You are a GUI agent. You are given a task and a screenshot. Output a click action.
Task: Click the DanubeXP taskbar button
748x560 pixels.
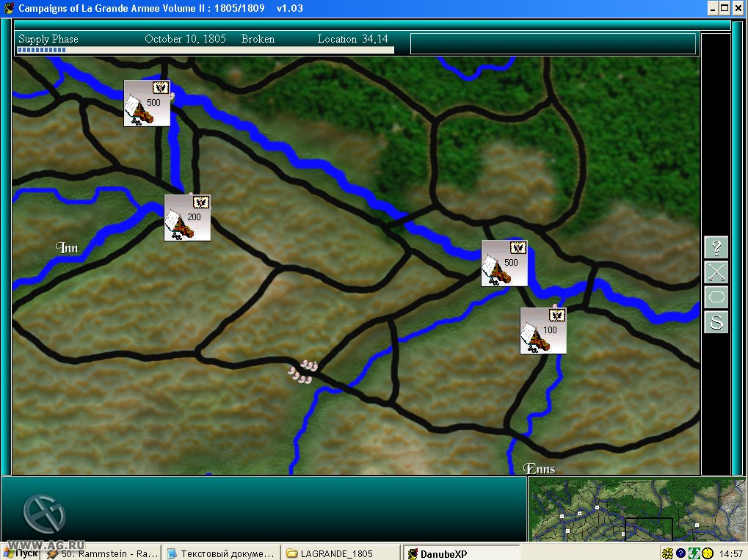(461, 553)
